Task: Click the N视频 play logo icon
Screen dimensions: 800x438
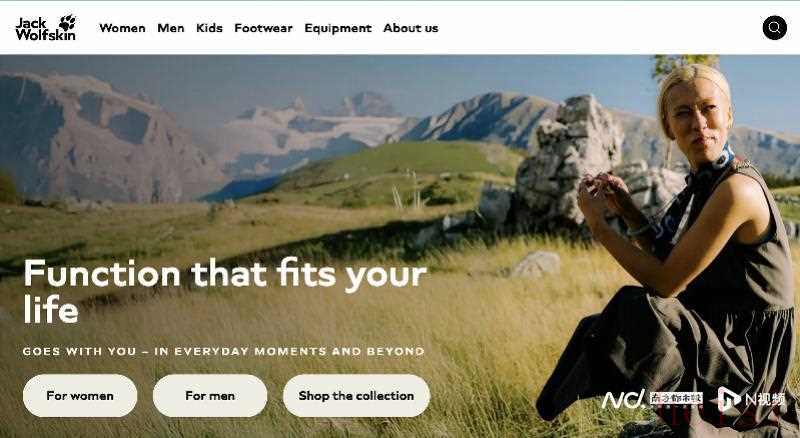Action: point(728,399)
